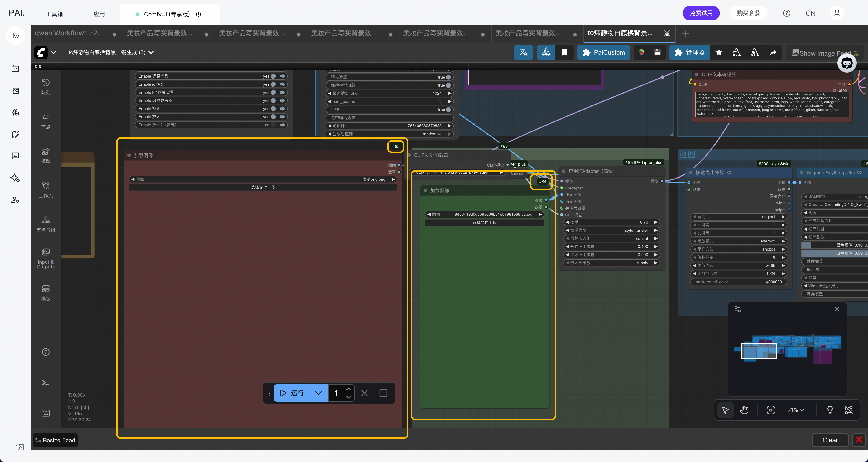Click the bookmark icon in the top toolbar
The width and height of the screenshot is (868, 462).
565,52
